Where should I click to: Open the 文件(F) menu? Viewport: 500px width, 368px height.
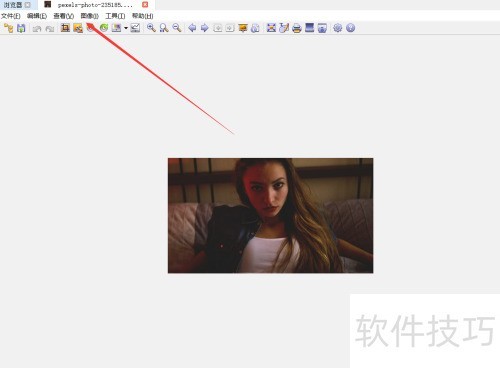point(11,16)
